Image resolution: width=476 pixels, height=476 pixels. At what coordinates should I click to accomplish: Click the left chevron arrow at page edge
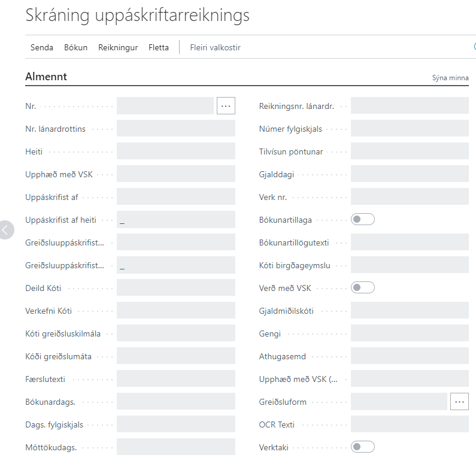pyautogui.click(x=6, y=229)
